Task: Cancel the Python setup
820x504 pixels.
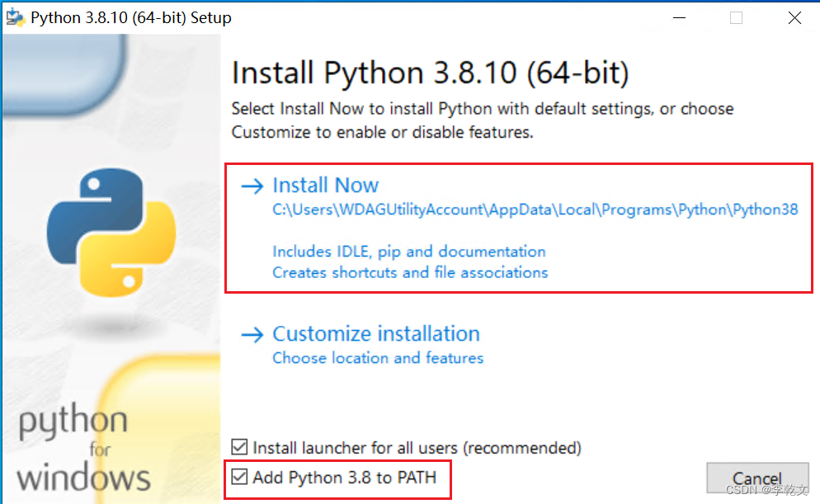Action: [x=757, y=478]
